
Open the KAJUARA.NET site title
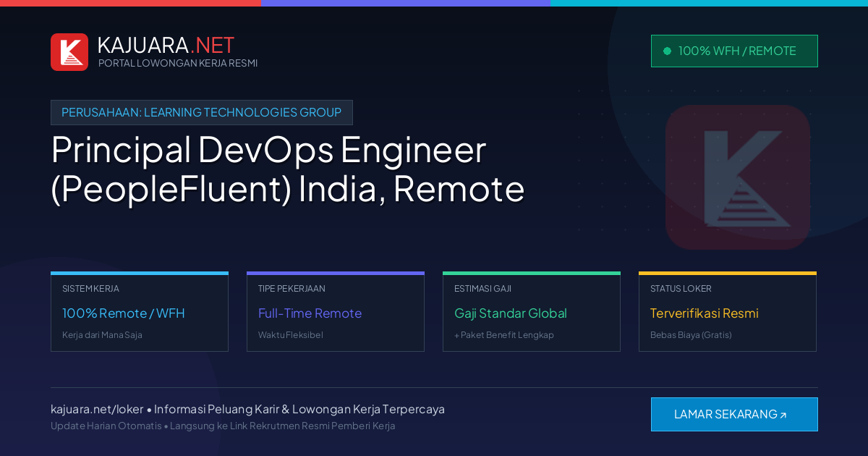[x=166, y=45]
